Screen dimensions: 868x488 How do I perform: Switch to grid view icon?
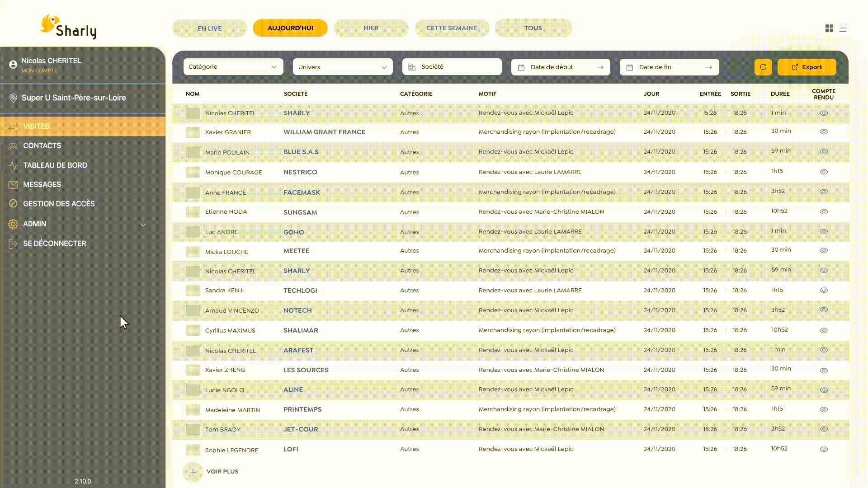click(x=829, y=28)
